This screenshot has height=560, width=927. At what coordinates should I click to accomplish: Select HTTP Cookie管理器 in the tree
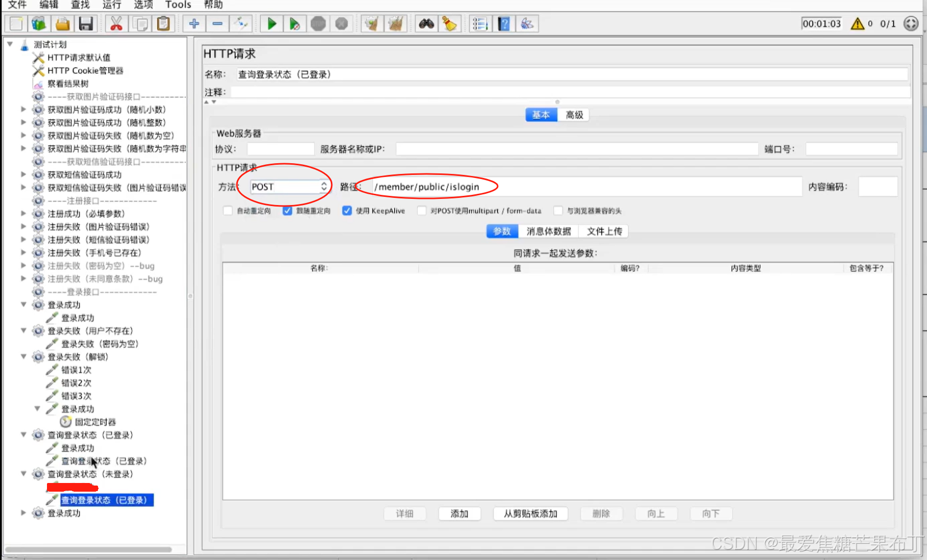[x=85, y=70]
